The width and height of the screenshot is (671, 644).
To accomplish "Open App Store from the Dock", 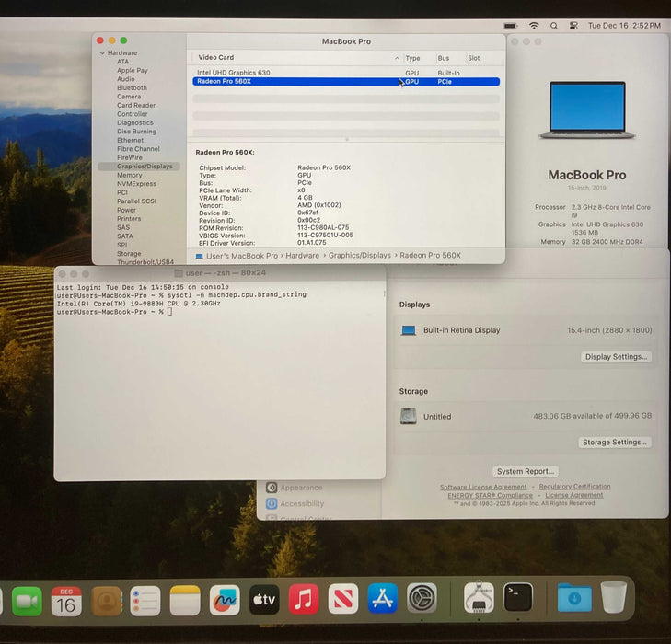I will (382, 598).
